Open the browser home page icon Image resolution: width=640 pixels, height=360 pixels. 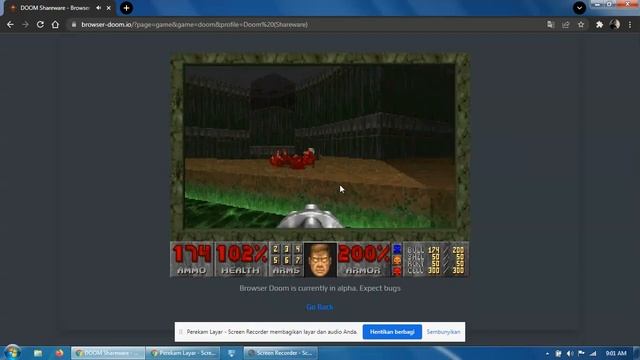click(55, 24)
